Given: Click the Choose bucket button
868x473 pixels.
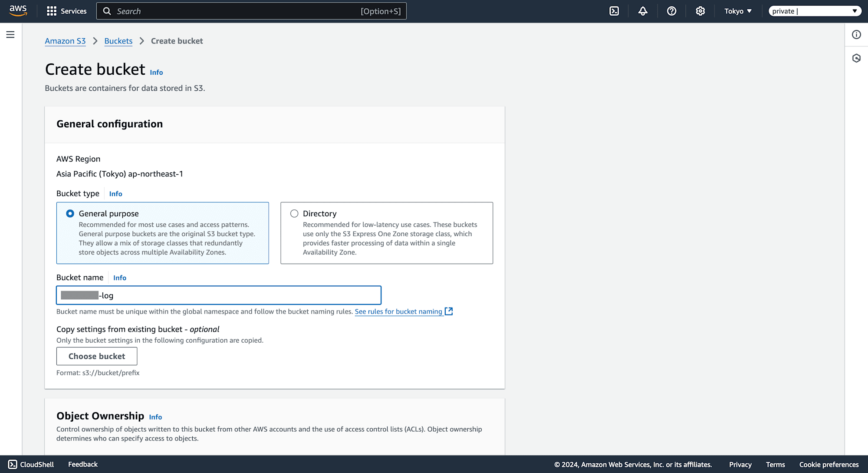Looking at the screenshot, I should (96, 356).
